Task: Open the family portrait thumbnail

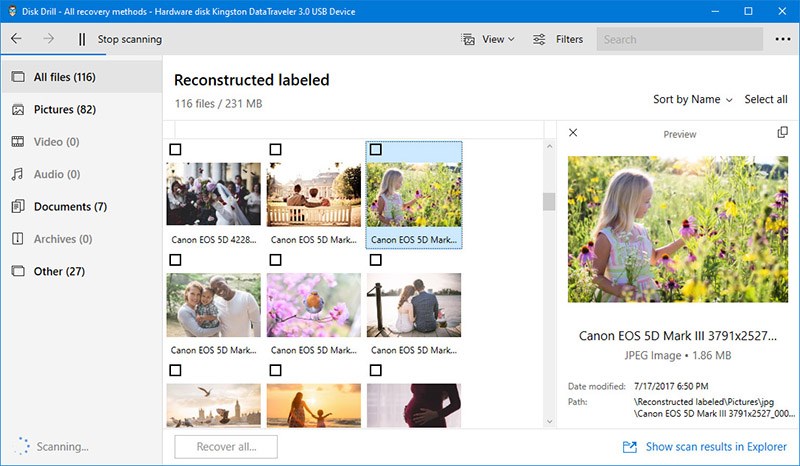Action: pyautogui.click(x=213, y=305)
